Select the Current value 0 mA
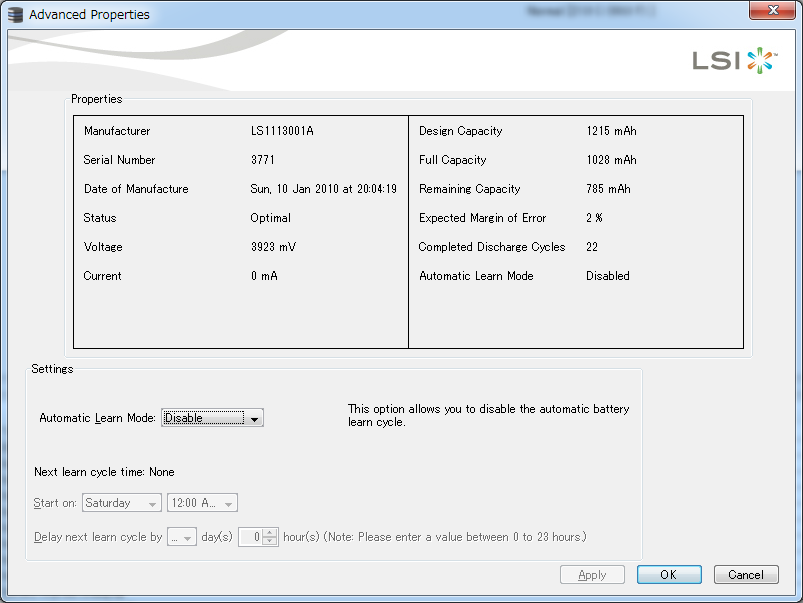Image resolution: width=803 pixels, height=603 pixels. (264, 276)
